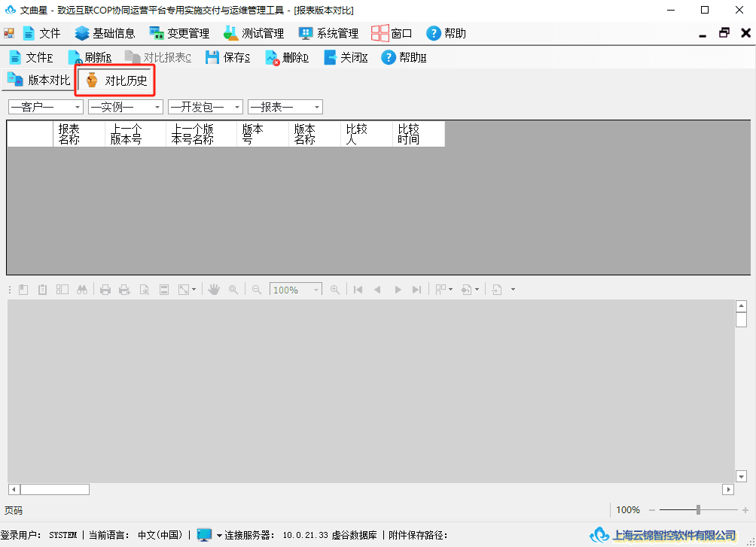Expand the 客户 dropdown

pos(46,107)
